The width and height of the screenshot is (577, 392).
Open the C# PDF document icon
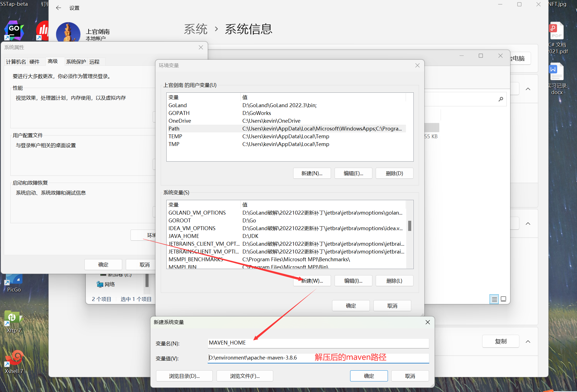click(x=556, y=31)
